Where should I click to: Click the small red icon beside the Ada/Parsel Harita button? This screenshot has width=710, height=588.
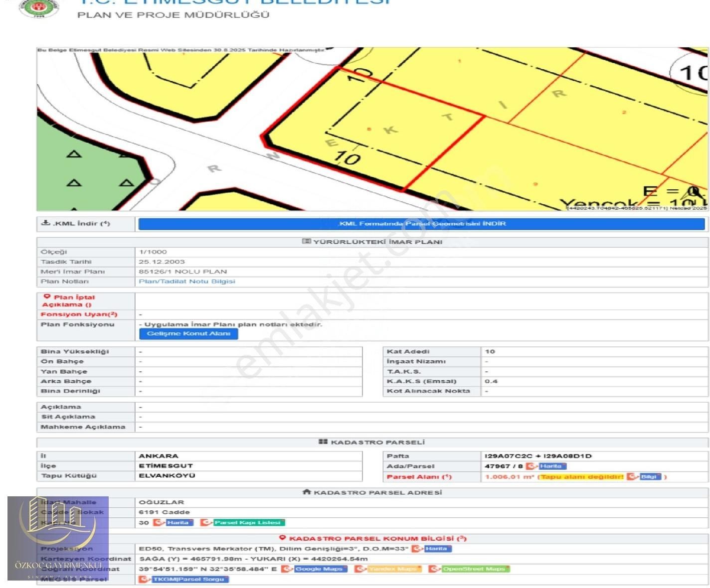coord(531,466)
